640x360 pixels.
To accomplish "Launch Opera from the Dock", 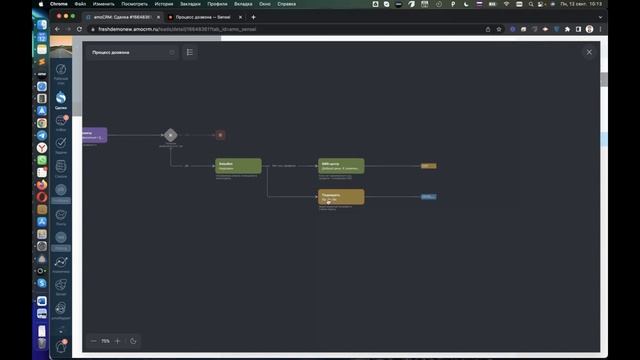I will pos(42,197).
